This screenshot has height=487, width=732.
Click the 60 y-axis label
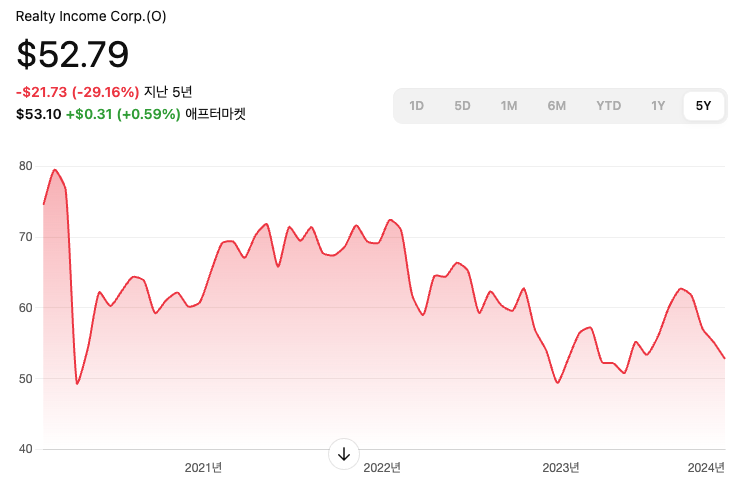pos(26,308)
